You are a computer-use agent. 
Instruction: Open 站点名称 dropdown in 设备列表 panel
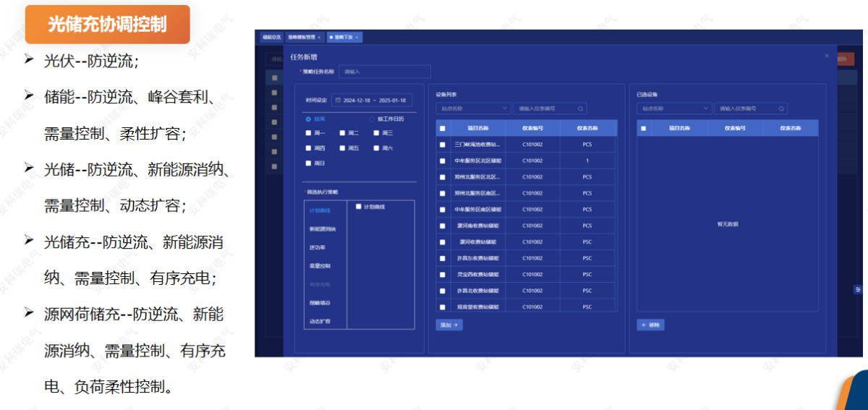click(474, 108)
